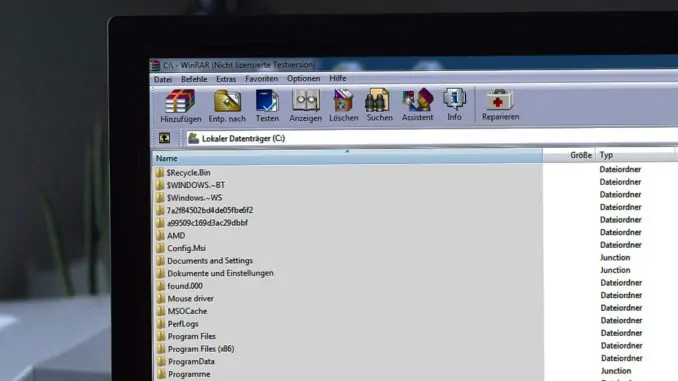Launch the Assistent wizard icon

(417, 100)
